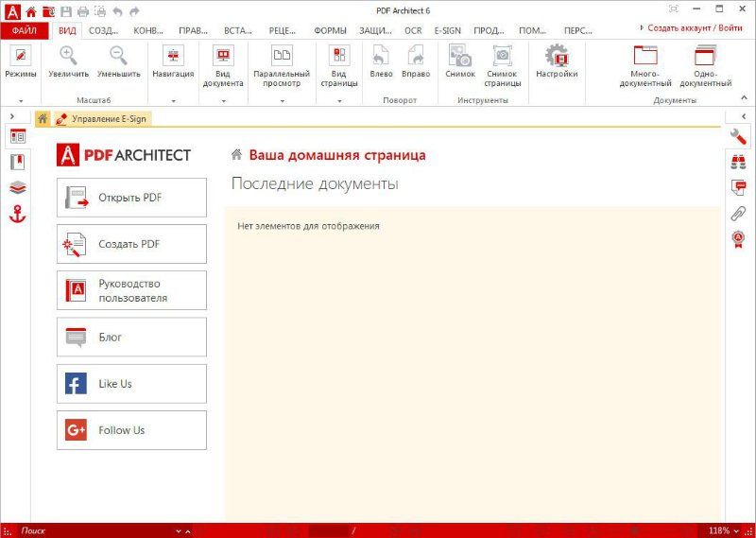This screenshot has height=538, width=756.
Task: Switch to the СОЗД... tab
Action: [104, 30]
